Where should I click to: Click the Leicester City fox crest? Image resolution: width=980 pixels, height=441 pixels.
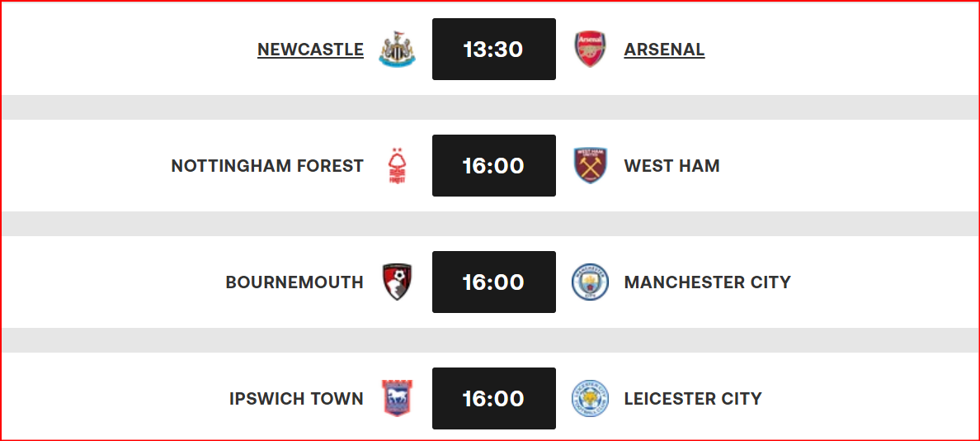click(x=591, y=398)
